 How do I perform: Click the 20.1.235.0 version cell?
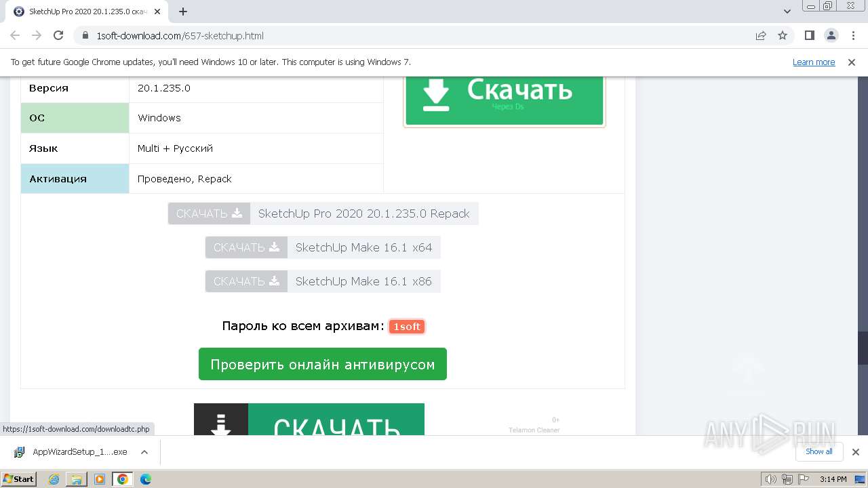tap(256, 88)
